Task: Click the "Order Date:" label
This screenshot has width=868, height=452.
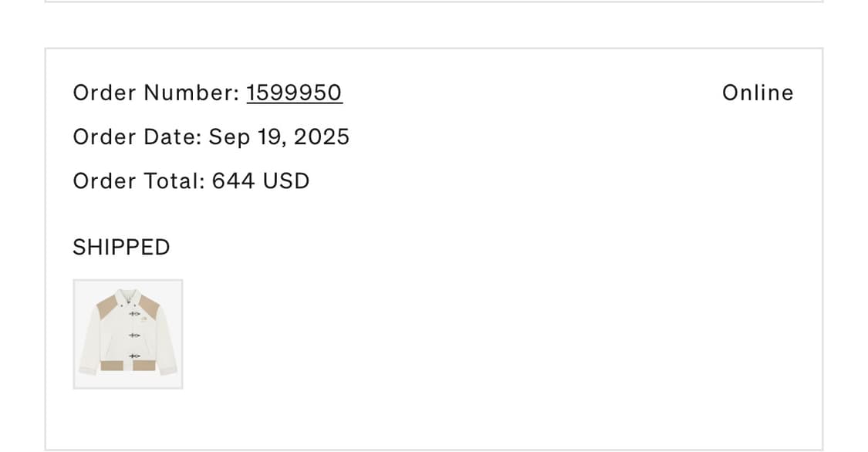Action: [x=137, y=137]
